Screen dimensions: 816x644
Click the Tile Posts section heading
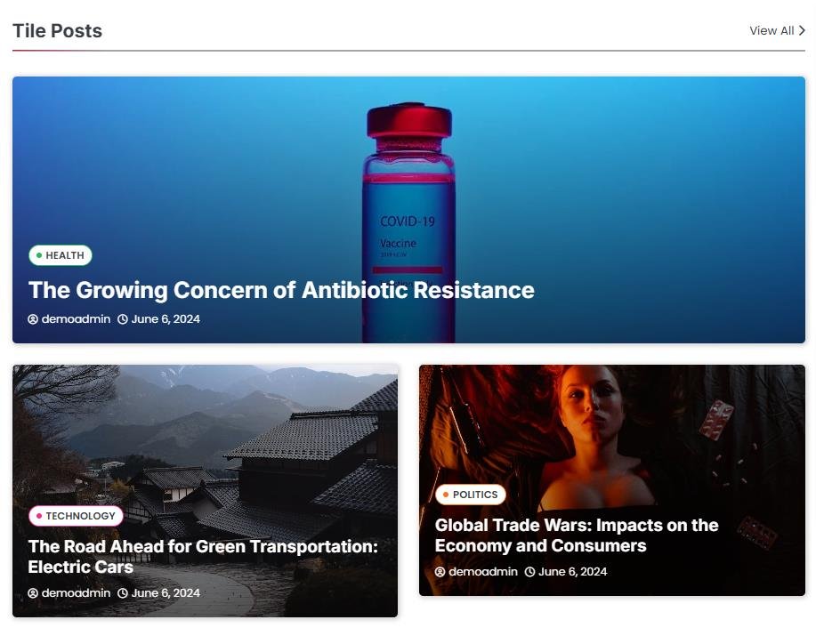(57, 31)
